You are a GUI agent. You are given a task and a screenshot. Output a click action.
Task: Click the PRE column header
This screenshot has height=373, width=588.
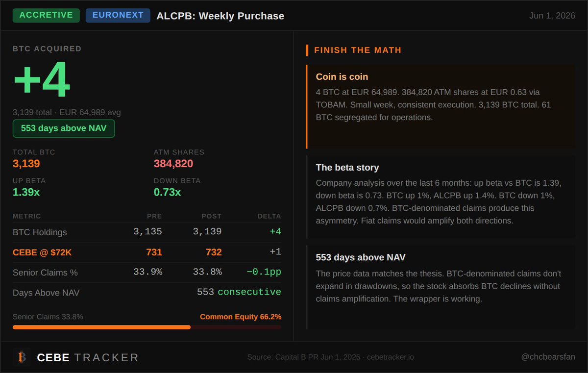155,216
